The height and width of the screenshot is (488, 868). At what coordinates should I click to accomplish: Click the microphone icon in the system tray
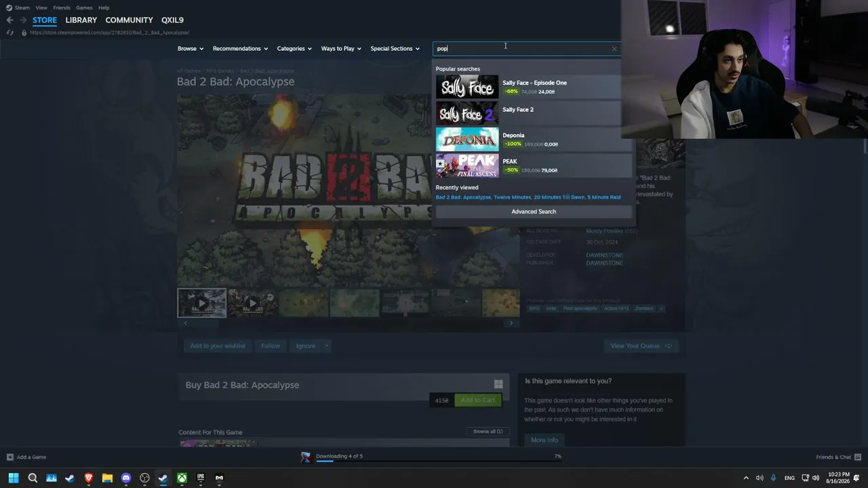(773, 478)
